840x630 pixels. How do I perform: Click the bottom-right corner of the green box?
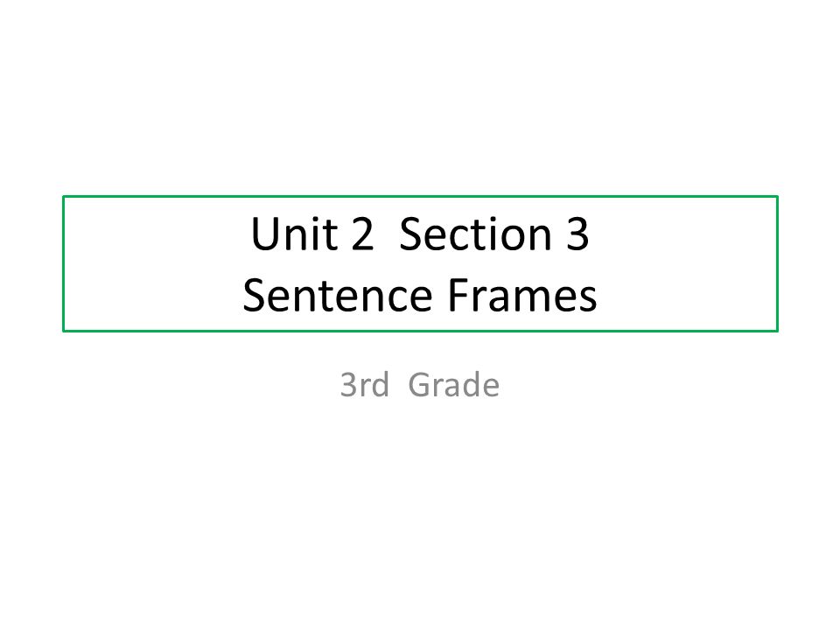(x=777, y=331)
